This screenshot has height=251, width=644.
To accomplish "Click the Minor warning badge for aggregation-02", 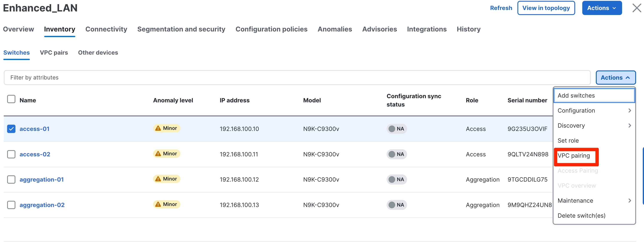I will pyautogui.click(x=166, y=204).
